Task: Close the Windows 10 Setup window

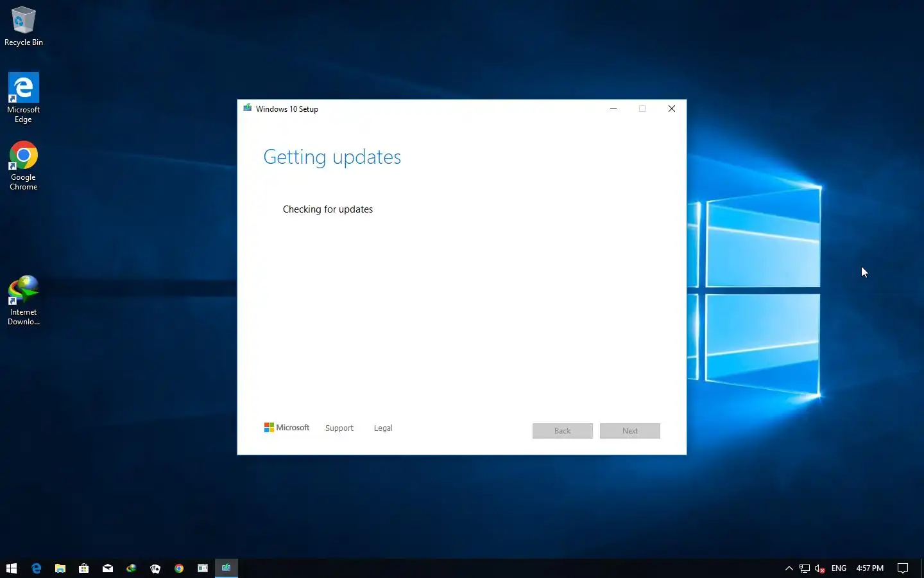Action: [672, 109]
